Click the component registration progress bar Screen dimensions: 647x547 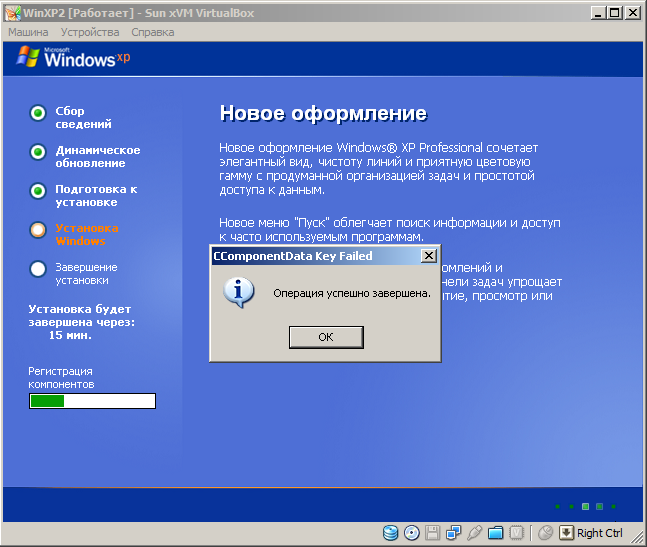(92, 401)
